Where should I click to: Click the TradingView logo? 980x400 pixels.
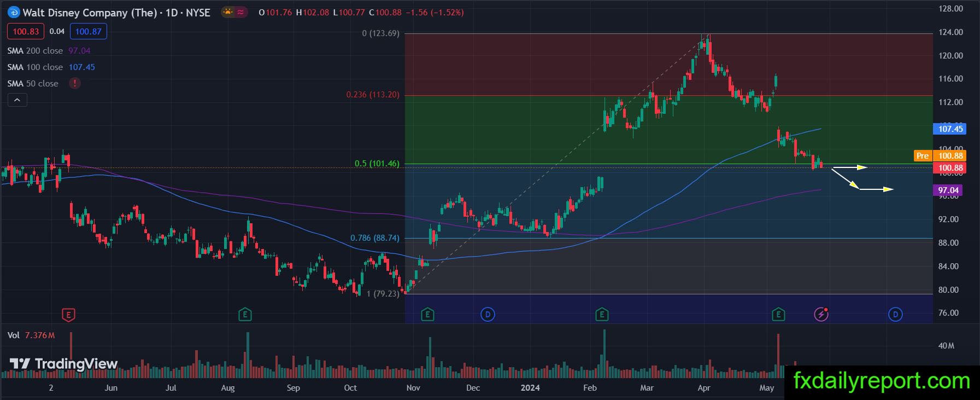[x=63, y=364]
